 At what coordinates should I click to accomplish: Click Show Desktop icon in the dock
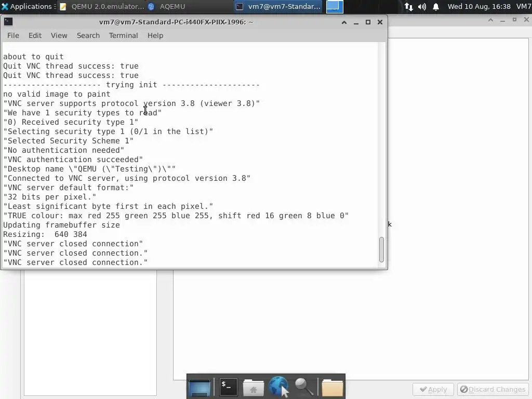(199, 388)
